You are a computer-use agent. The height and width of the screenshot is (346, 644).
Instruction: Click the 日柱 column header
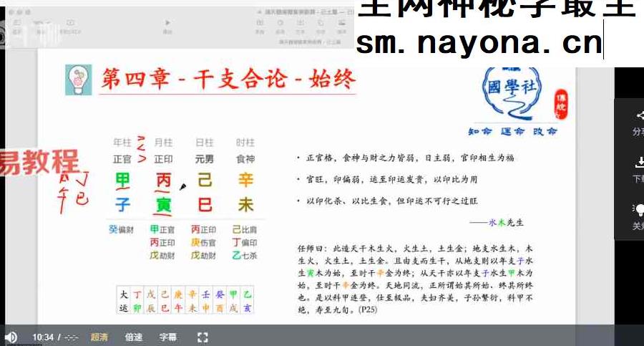pyautogui.click(x=204, y=143)
